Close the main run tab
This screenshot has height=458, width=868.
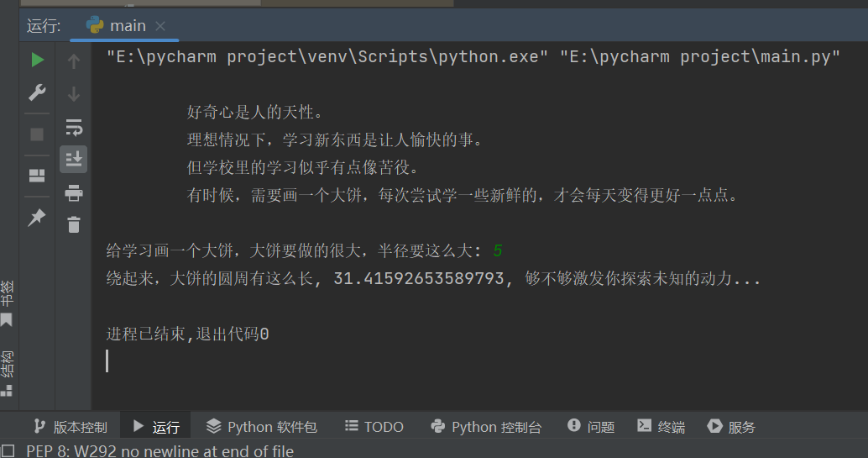point(160,26)
